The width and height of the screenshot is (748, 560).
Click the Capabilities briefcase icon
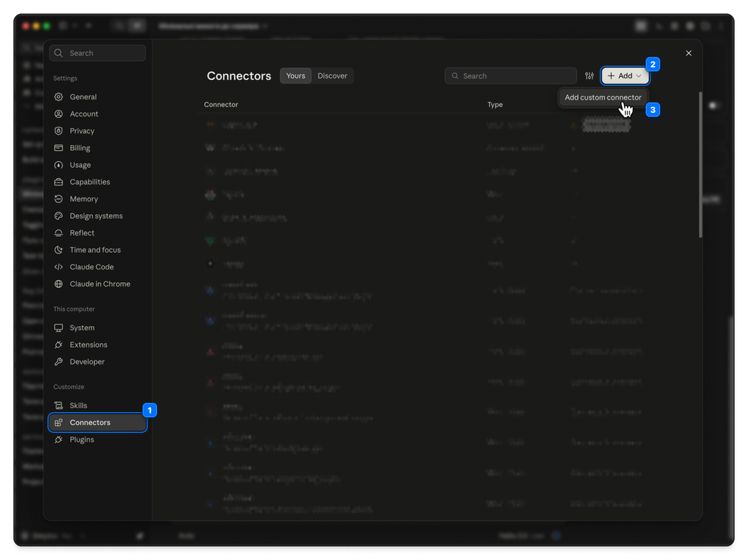pyautogui.click(x=59, y=182)
